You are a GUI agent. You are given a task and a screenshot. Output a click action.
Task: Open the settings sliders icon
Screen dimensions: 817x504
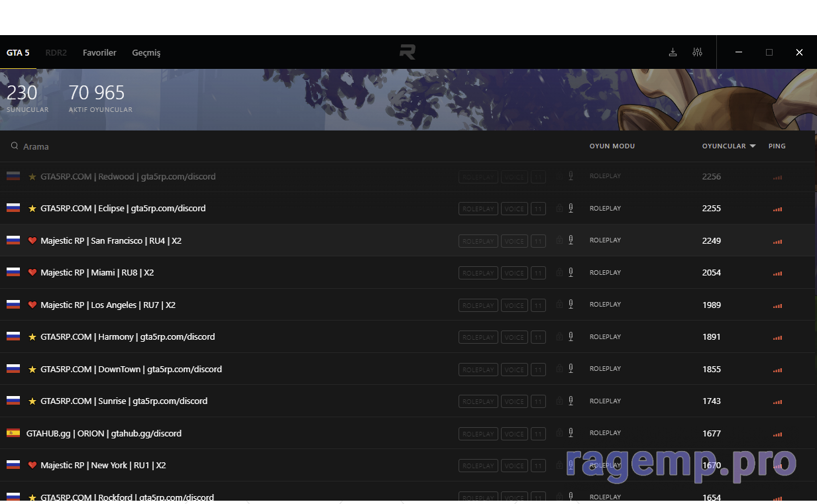tap(697, 52)
